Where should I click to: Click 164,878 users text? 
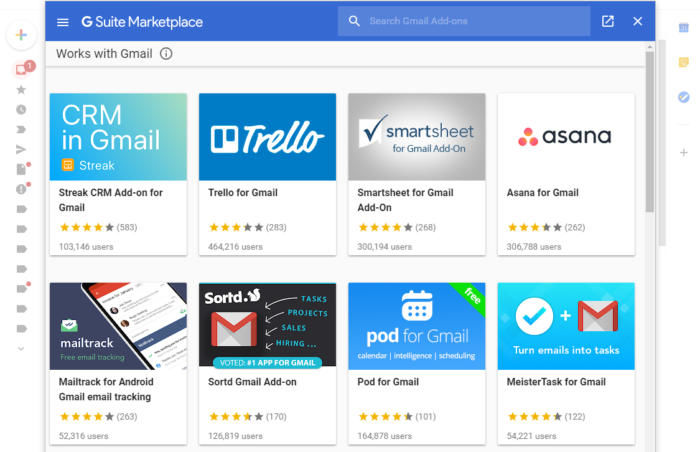coord(384,436)
